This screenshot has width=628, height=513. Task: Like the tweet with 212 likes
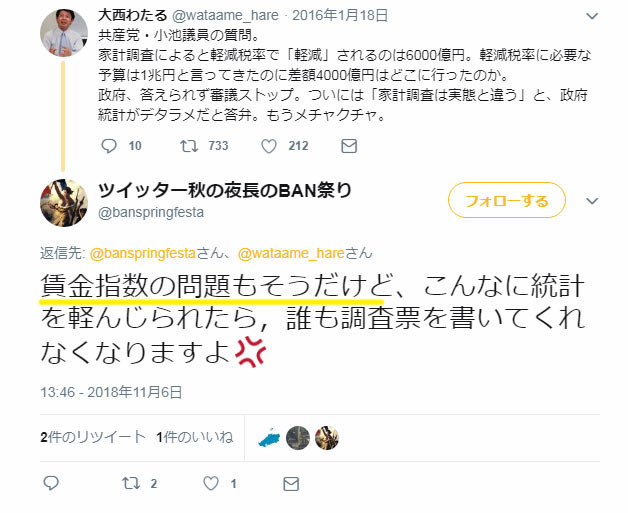click(x=269, y=146)
